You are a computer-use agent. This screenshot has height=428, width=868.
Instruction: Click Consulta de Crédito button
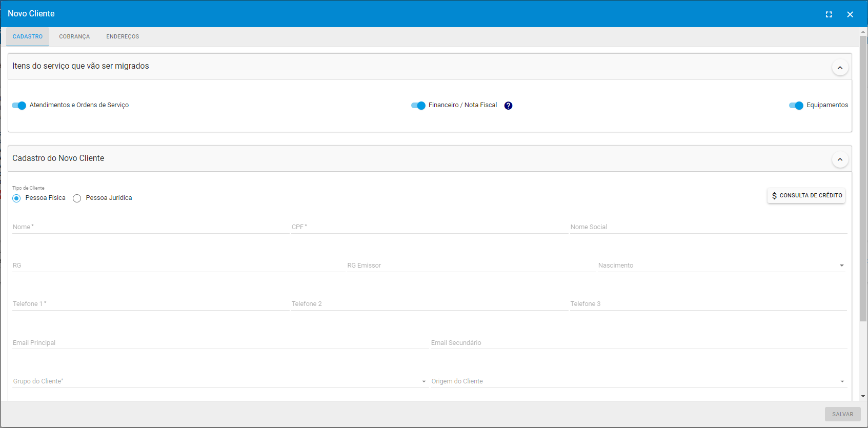(806, 195)
